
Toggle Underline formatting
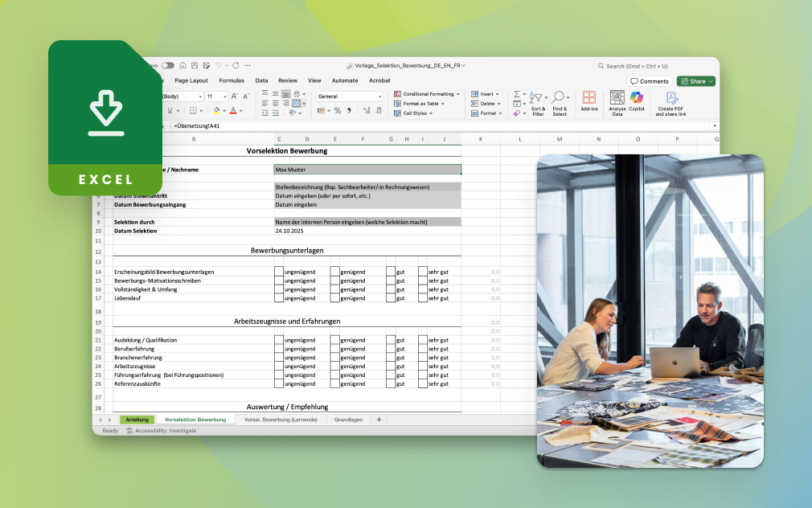click(x=170, y=110)
